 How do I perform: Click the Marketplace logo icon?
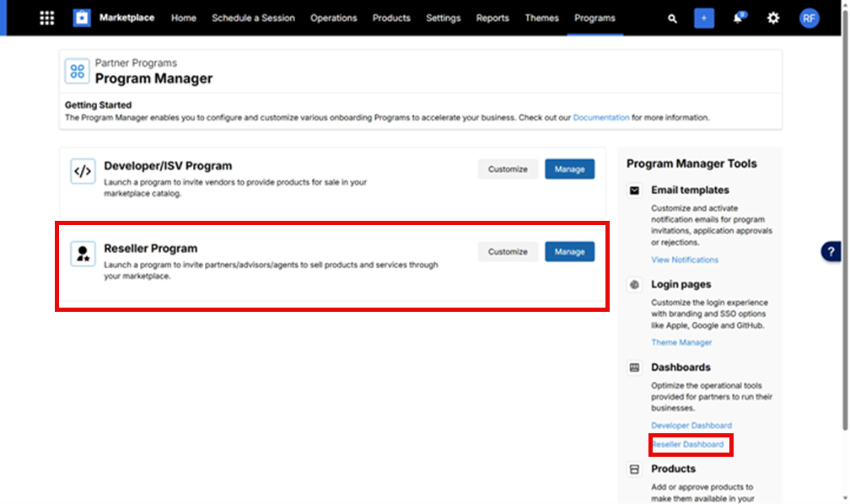(82, 18)
